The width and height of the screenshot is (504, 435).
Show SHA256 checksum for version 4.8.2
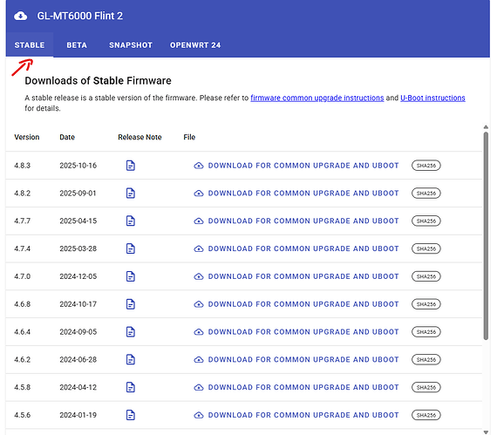pyautogui.click(x=426, y=193)
